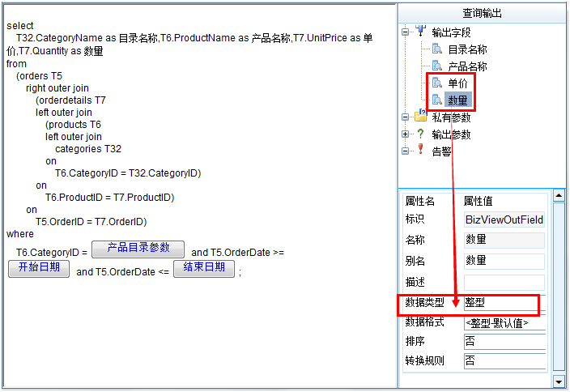Select the 产品名称 output field
Viewport: 570px width, 392px height.
(467, 66)
